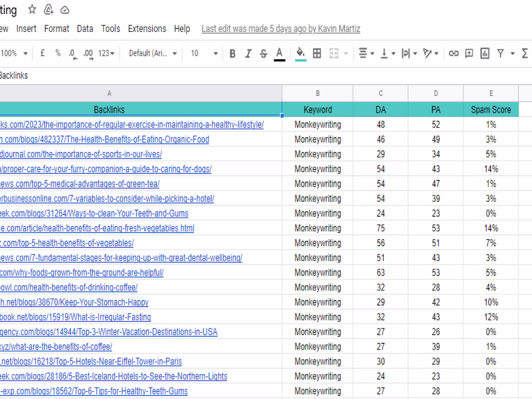Open horizontal align options
This screenshot has height=399, width=532.
click(x=366, y=54)
